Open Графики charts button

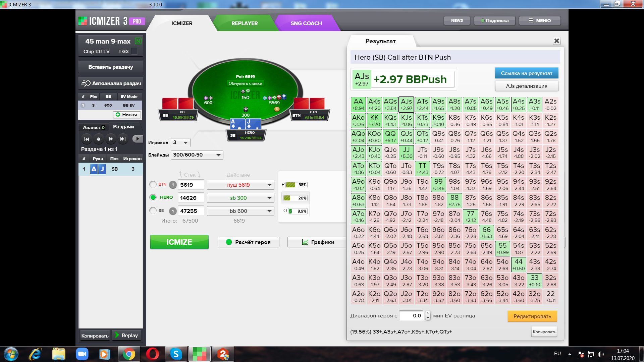[x=318, y=242]
